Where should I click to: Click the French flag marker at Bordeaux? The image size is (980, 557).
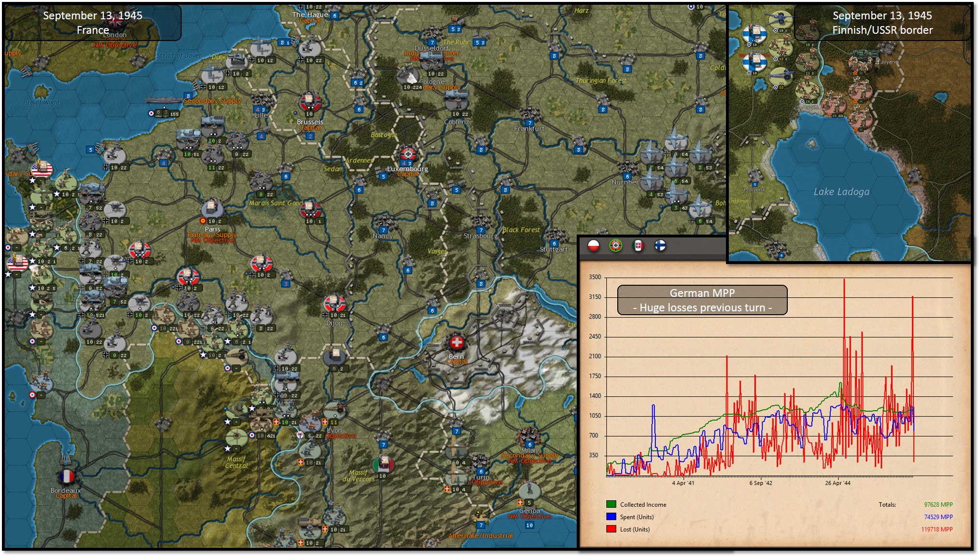click(x=67, y=477)
